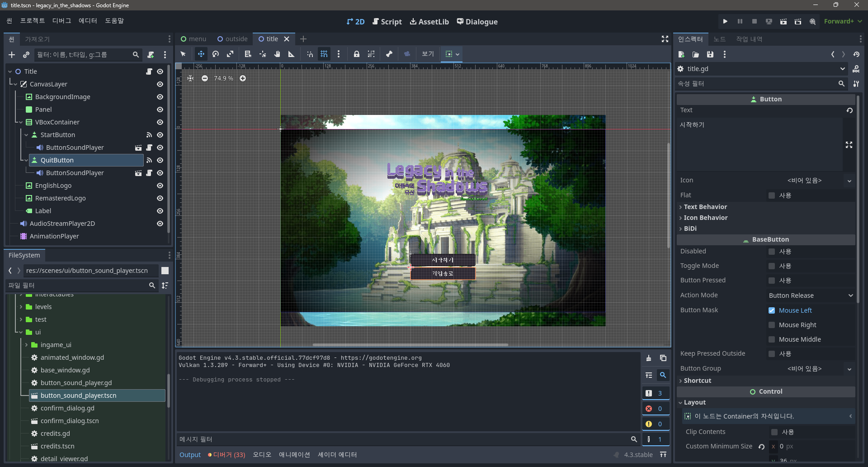Toggle grid snapping icon in toolbar
The width and height of the screenshot is (868, 467).
pyautogui.click(x=324, y=54)
